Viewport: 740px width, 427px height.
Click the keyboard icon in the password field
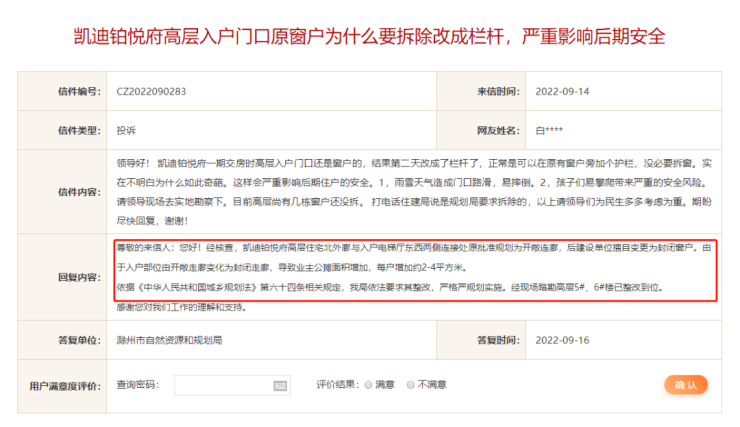[x=280, y=386]
